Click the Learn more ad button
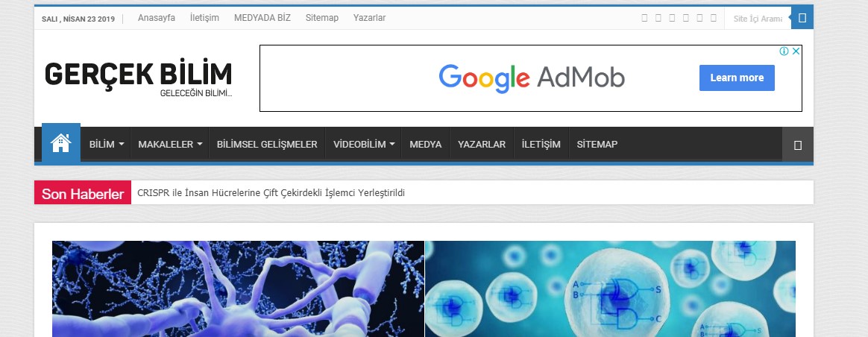868x337 pixels. (x=737, y=78)
